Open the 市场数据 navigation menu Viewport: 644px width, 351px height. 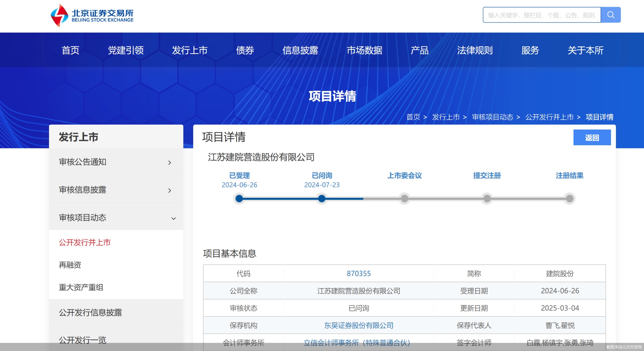coord(365,50)
